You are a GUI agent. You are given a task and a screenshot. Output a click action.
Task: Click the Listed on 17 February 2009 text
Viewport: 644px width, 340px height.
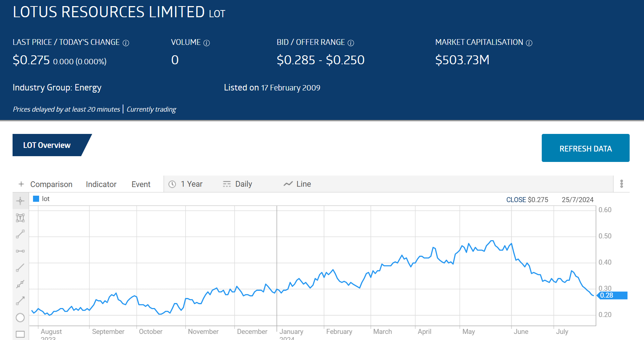tap(272, 88)
